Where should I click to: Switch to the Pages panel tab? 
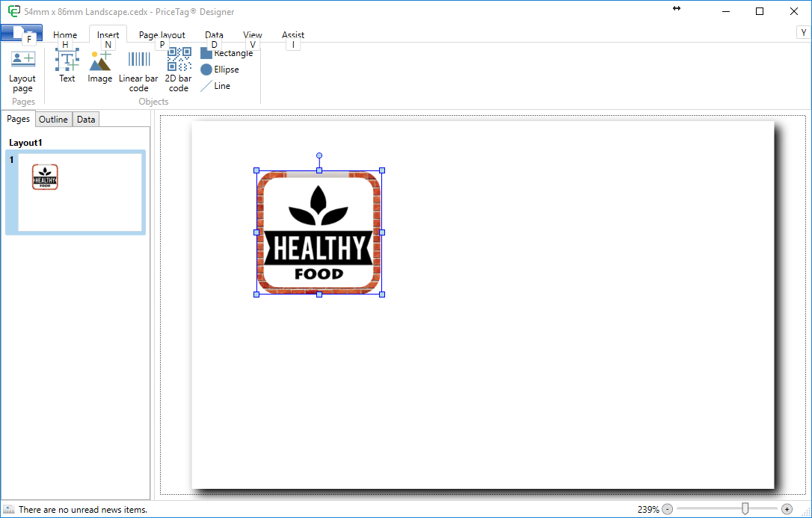point(18,119)
